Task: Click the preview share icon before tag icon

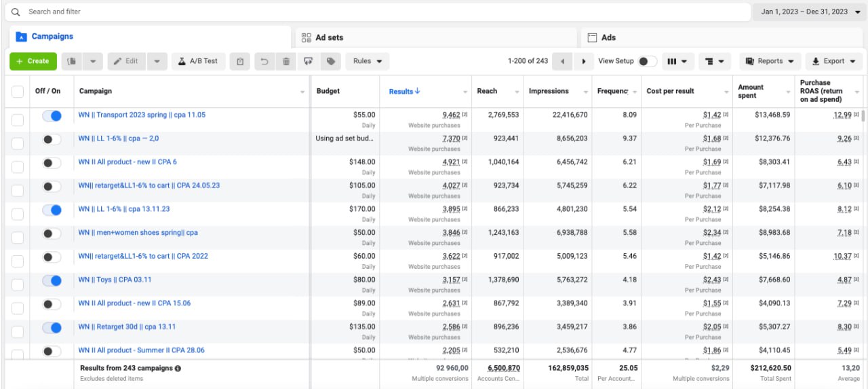Action: tap(309, 61)
